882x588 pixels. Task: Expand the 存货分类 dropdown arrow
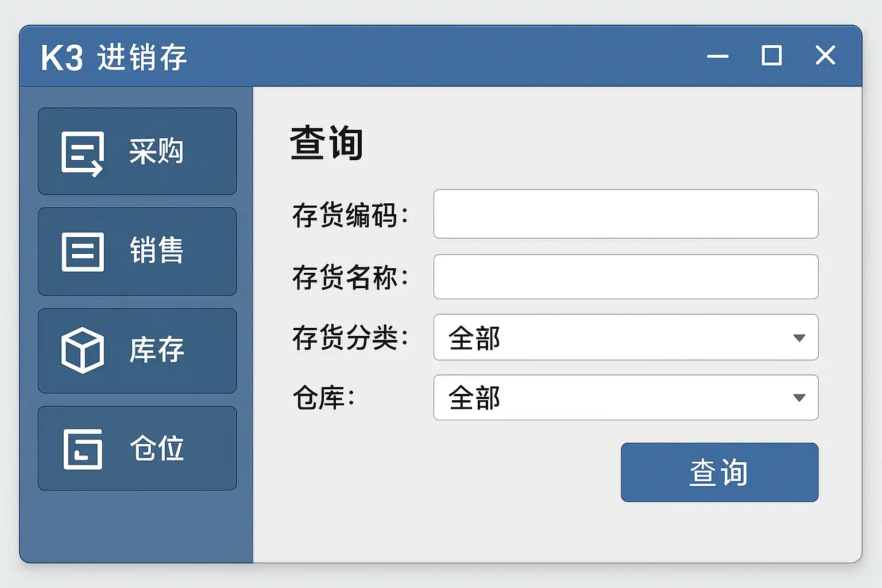point(799,338)
